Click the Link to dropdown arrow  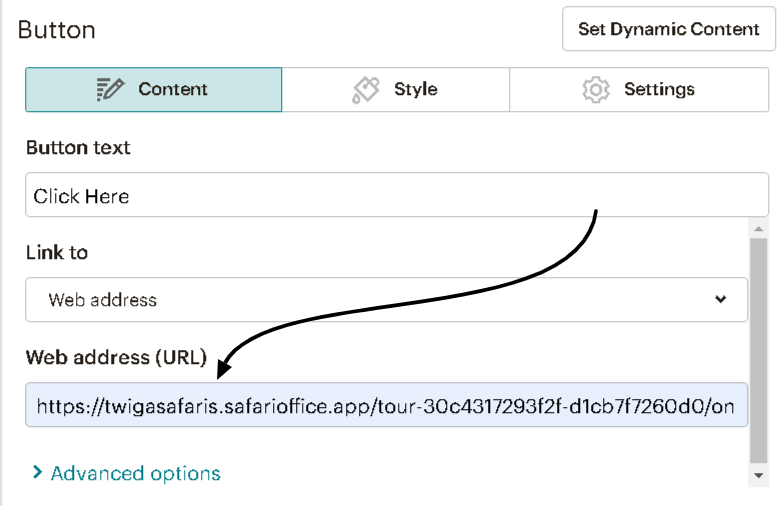(721, 300)
